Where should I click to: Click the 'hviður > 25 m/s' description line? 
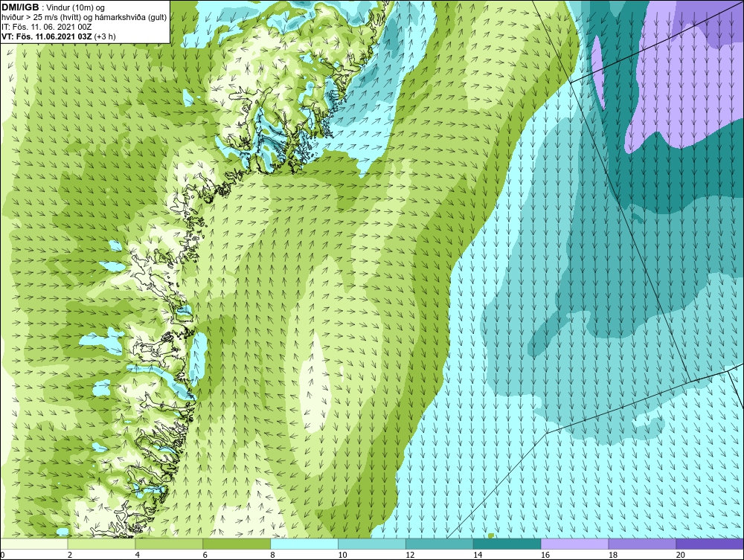(84, 17)
